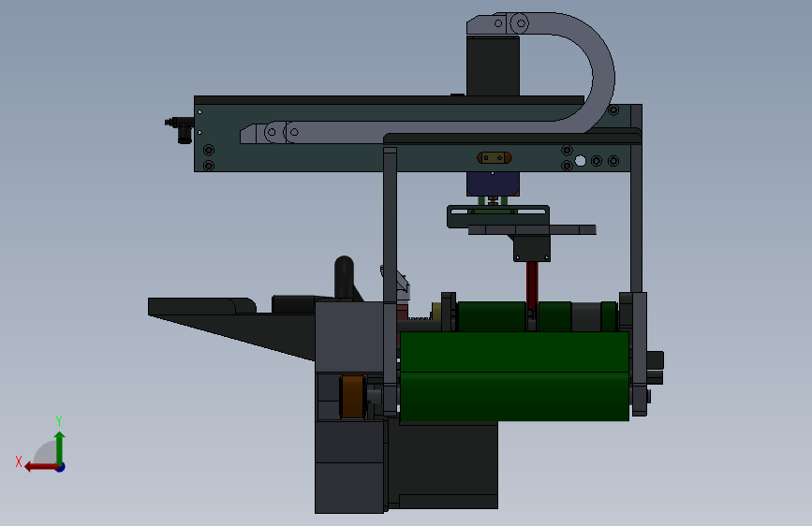
Task: Click the red X axis arrow of the triad
Action: (x=40, y=467)
